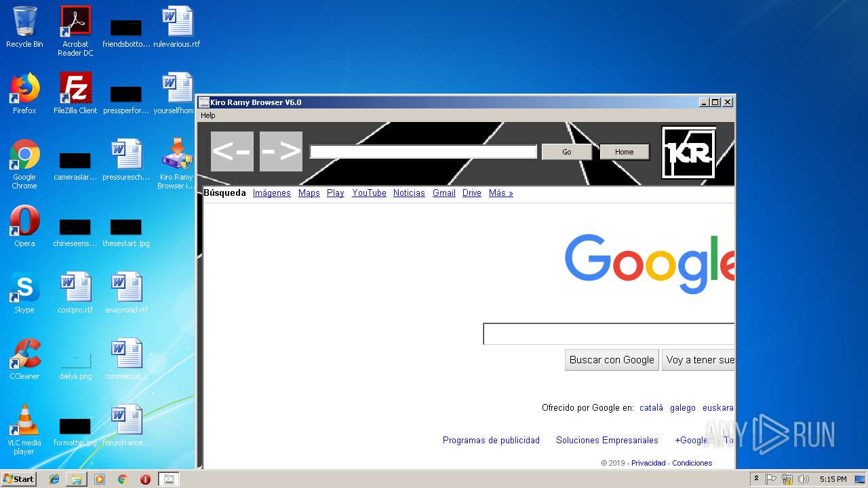The height and width of the screenshot is (488, 868).
Task: Launch the CCleaner desktop shortcut
Action: [x=24, y=360]
